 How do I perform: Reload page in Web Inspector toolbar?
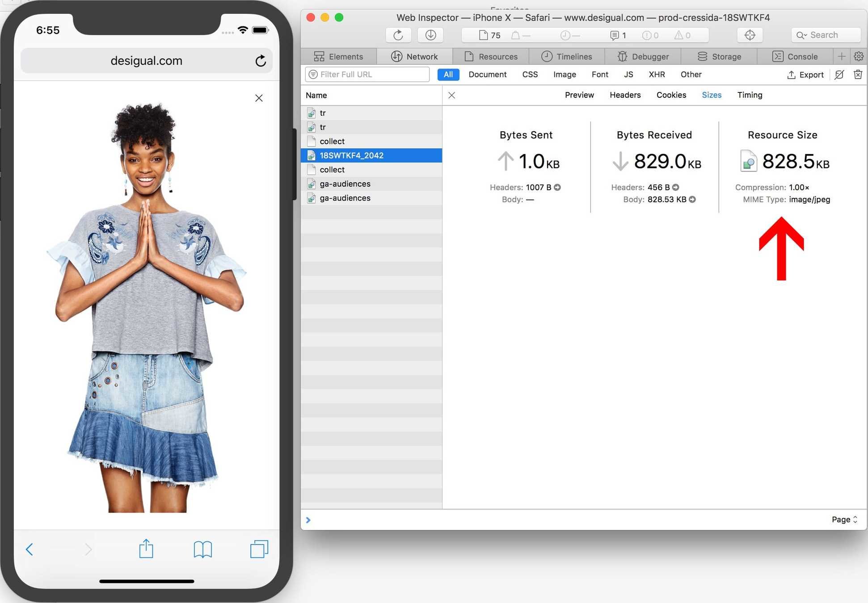coord(398,35)
